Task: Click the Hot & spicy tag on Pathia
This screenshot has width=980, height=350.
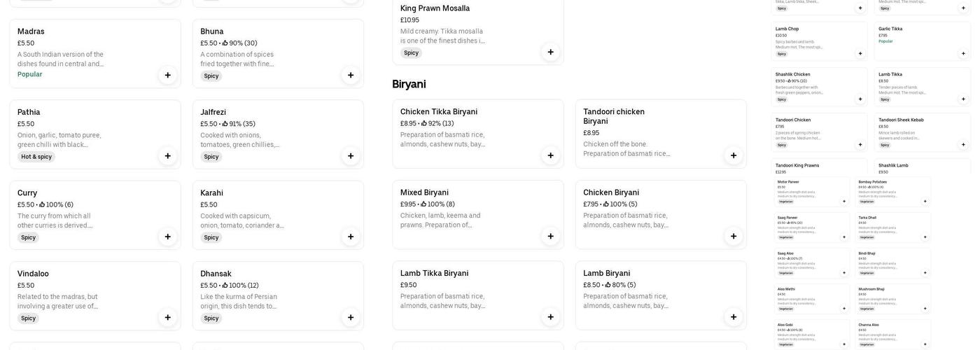Action: tap(36, 157)
